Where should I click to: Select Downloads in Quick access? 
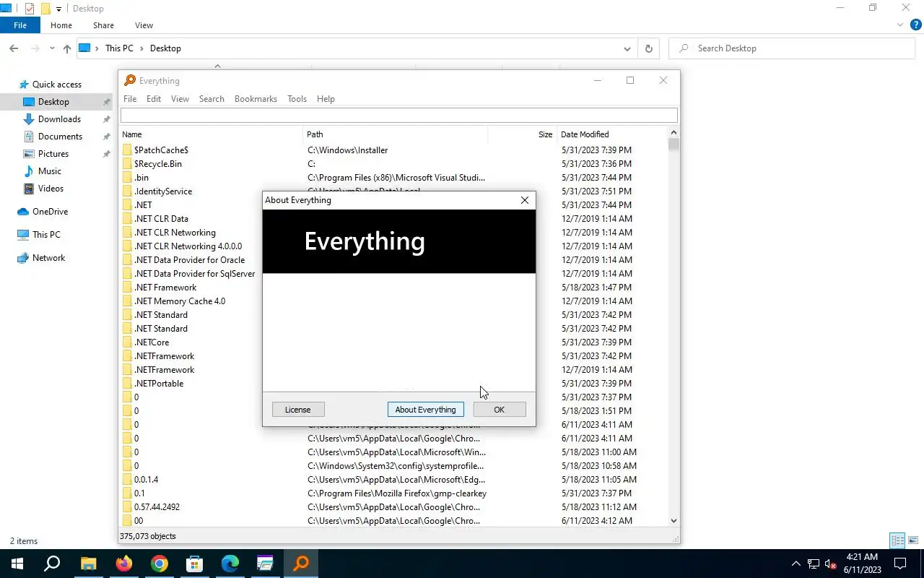point(59,119)
